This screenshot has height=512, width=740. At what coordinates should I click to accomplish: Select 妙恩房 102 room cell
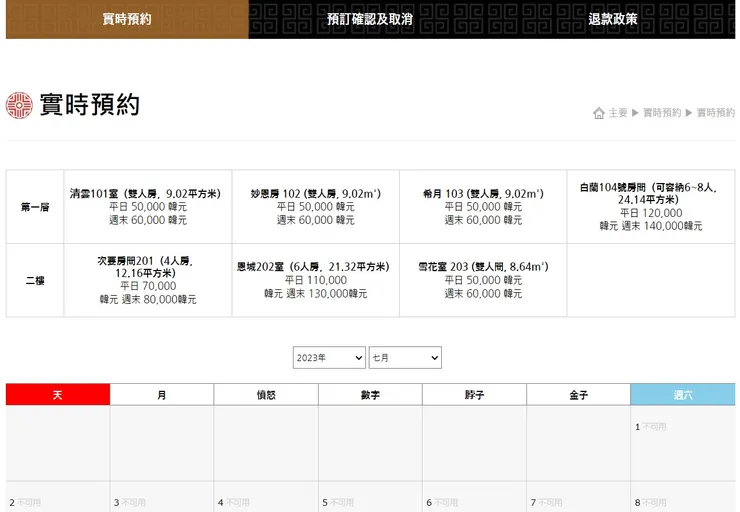[315, 207]
